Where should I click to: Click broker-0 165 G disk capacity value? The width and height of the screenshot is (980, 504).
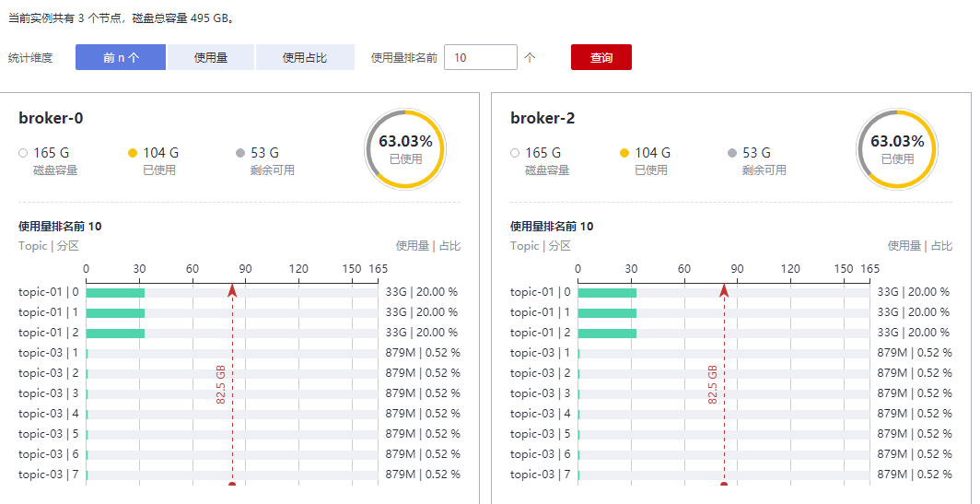click(x=52, y=153)
